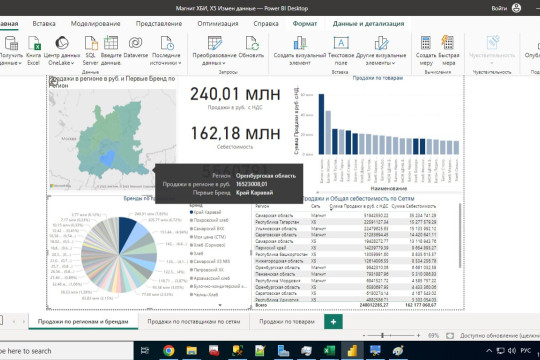Viewport: 540px width, 360px height.
Task: Click Quick measure (Быстрая мера) icon
Action: tap(448, 50)
